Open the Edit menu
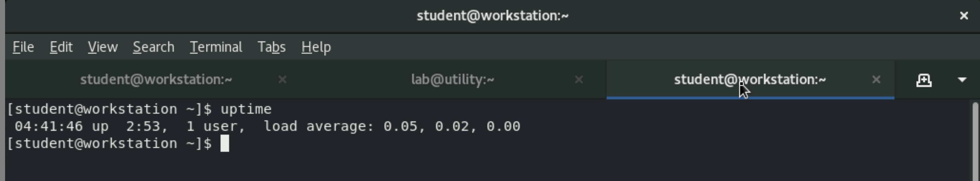The height and width of the screenshot is (181, 980). pos(61,47)
